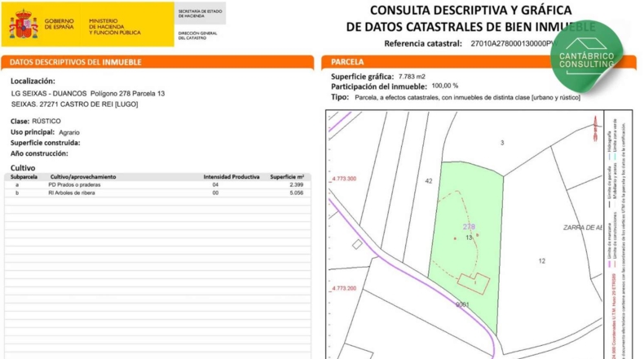The height and width of the screenshot is (359, 644).
Task: Click the 'Cultivo' heading
Action: point(23,168)
